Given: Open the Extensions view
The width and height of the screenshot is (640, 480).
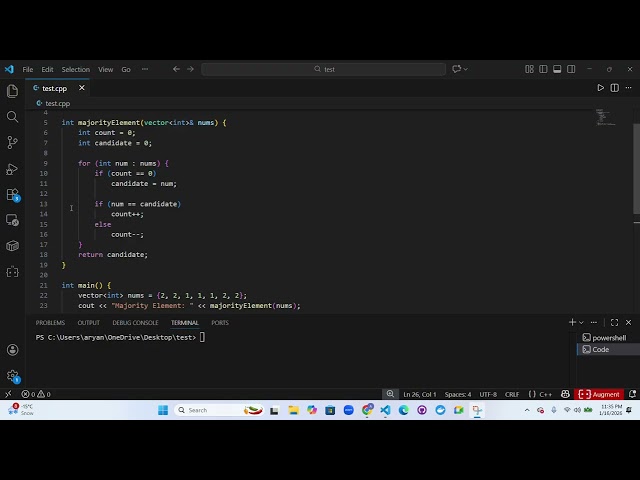Looking at the screenshot, I should 12,195.
